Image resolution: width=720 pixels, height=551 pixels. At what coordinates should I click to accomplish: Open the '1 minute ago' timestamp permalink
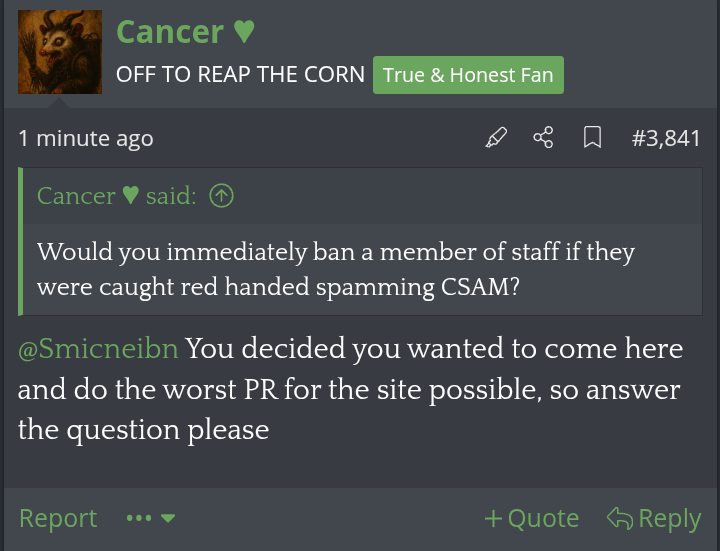(86, 139)
